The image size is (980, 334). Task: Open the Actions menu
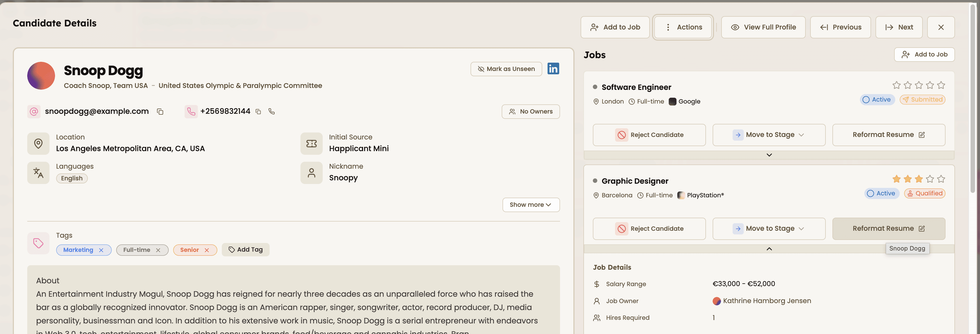(683, 27)
